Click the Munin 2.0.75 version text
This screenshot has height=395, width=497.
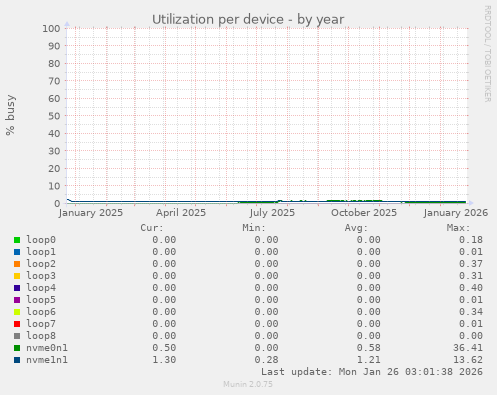click(248, 384)
